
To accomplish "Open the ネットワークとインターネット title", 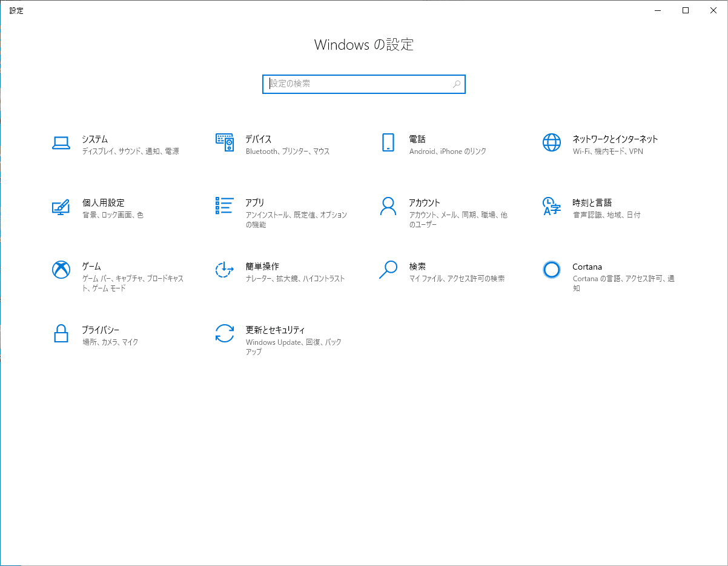I will (615, 139).
